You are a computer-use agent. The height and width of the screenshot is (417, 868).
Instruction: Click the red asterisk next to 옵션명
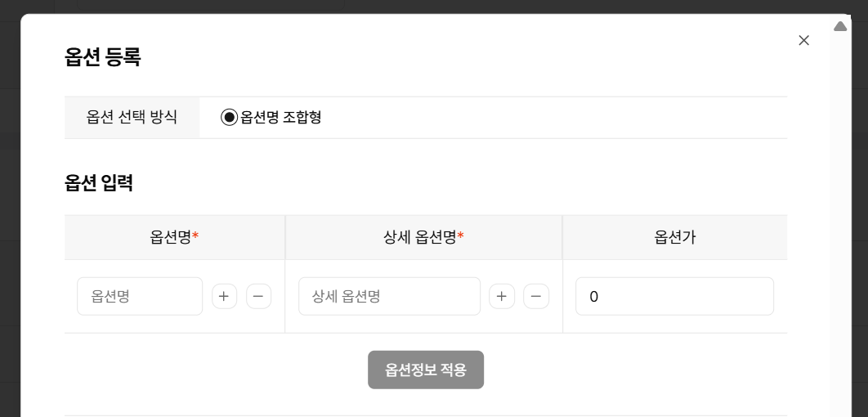195,237
